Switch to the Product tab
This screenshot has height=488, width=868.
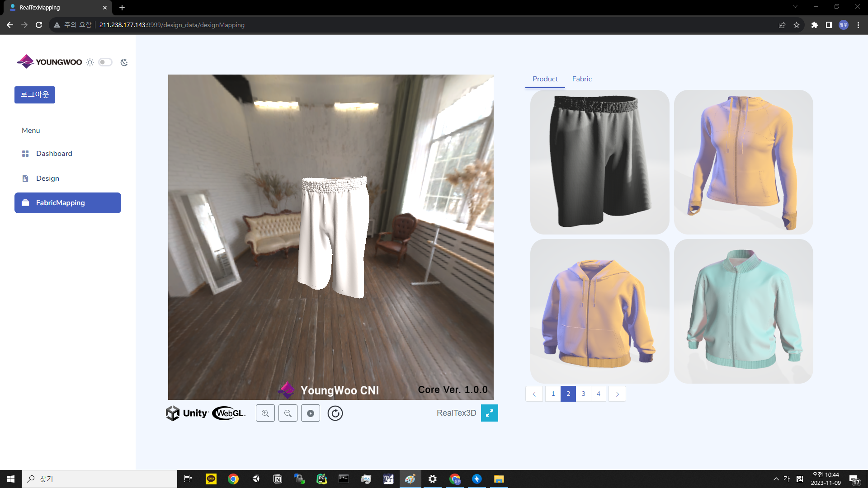[x=545, y=79]
